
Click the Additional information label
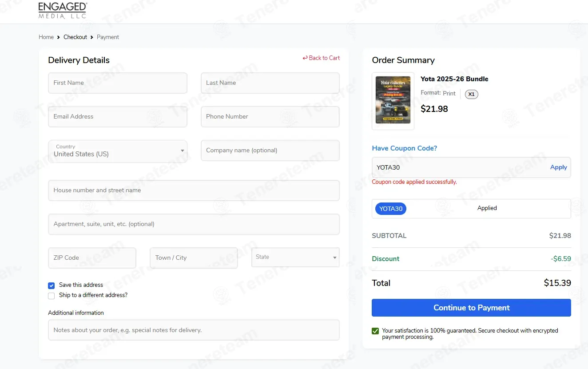click(x=76, y=313)
